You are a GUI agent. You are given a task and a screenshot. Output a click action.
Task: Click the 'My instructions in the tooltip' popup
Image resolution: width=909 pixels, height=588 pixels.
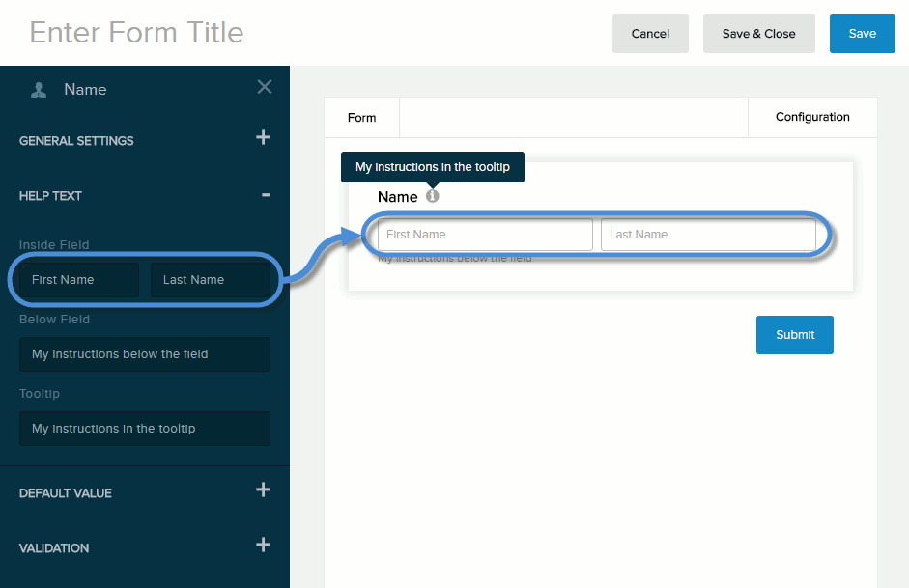point(433,167)
